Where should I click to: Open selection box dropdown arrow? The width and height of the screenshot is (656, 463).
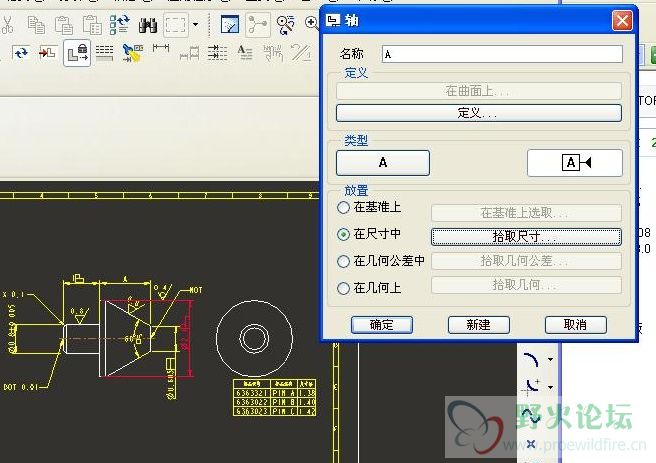point(195,25)
